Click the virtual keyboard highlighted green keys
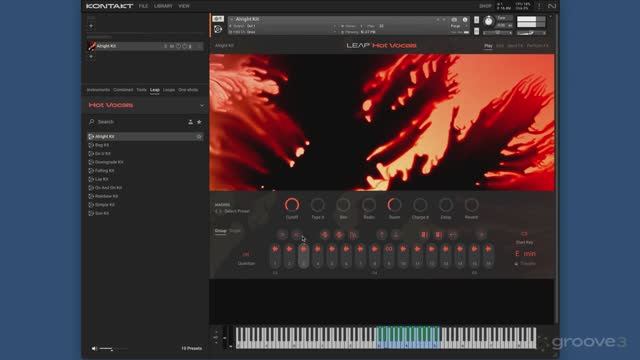The width and height of the screenshot is (640, 360). [x=408, y=337]
